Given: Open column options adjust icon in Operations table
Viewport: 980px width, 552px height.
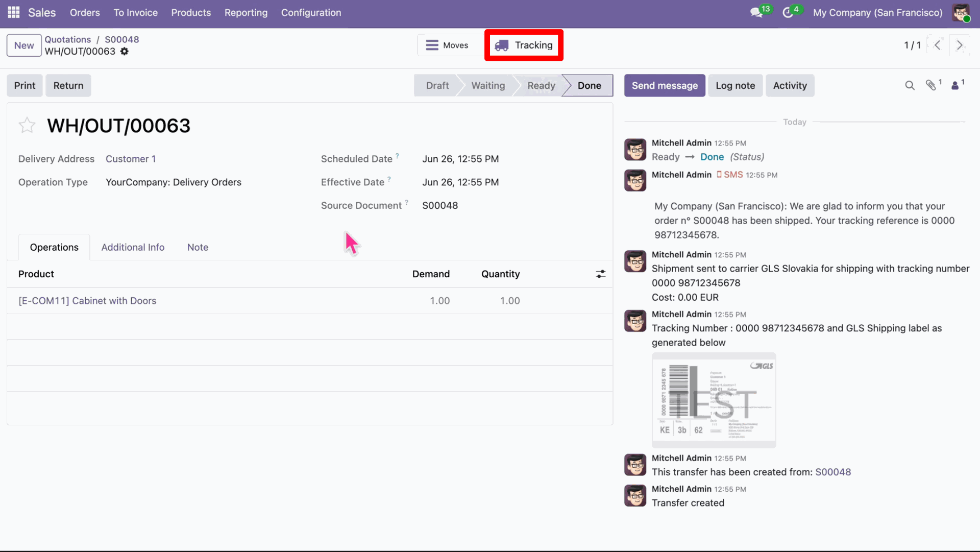Looking at the screenshot, I should click(x=601, y=274).
